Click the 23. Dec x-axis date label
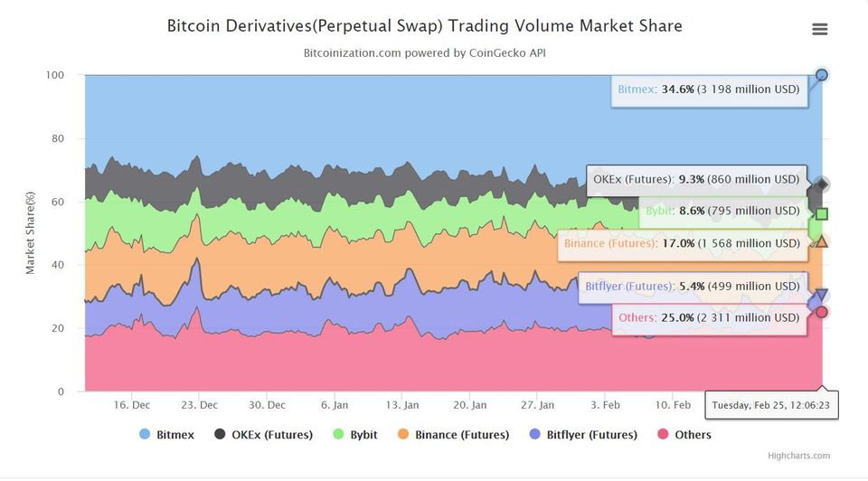The width and height of the screenshot is (868, 481). click(x=200, y=405)
